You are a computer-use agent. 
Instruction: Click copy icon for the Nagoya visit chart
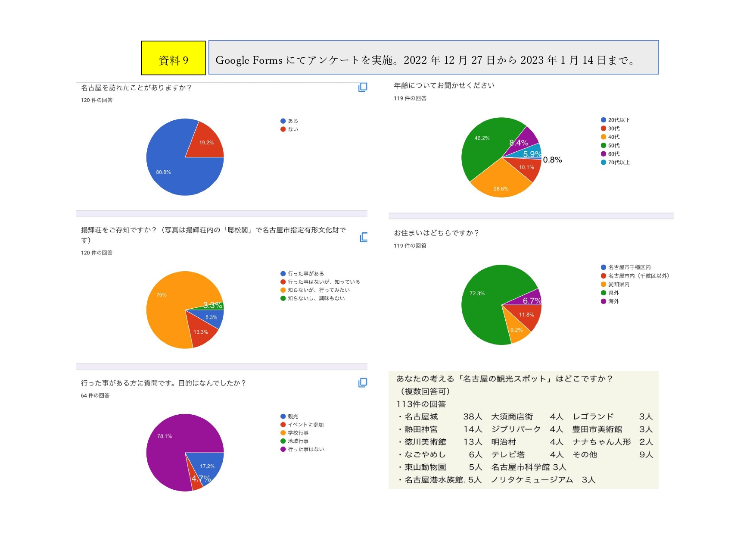click(363, 87)
